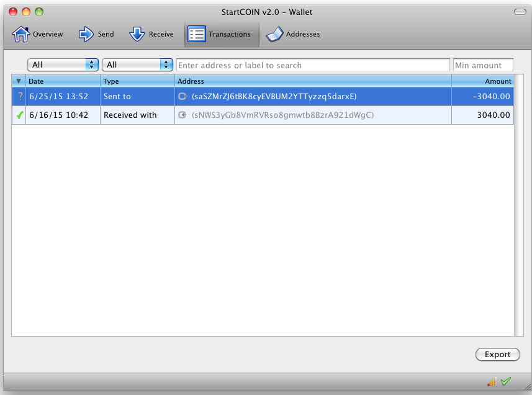Click the green zoom window button
The height and width of the screenshot is (395, 532).
pos(39,12)
